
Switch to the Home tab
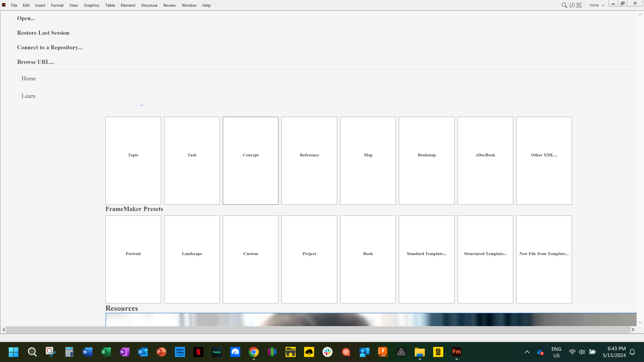[x=29, y=78]
